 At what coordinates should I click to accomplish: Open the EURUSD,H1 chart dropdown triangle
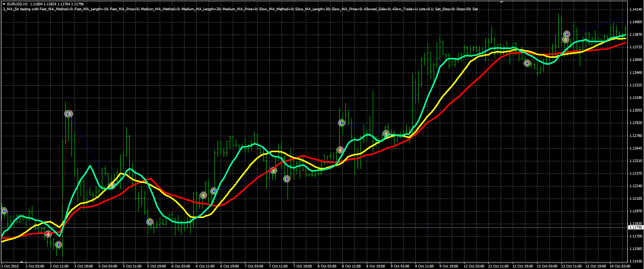pyautogui.click(x=4, y=4)
